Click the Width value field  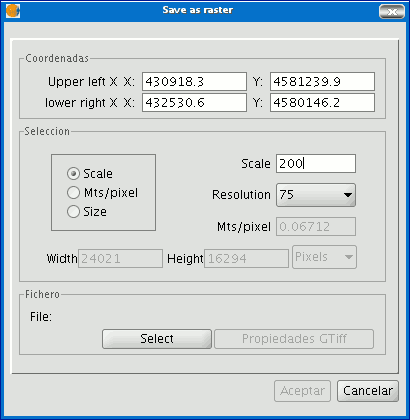[120, 258]
